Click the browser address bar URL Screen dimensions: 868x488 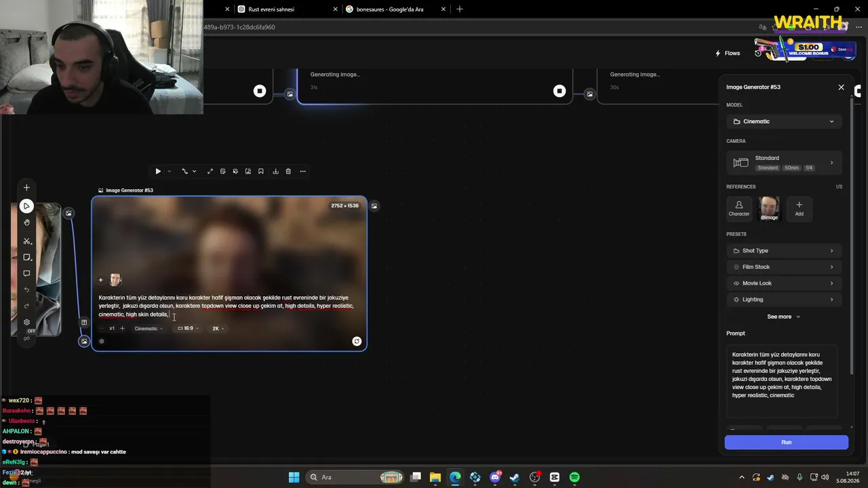click(239, 27)
